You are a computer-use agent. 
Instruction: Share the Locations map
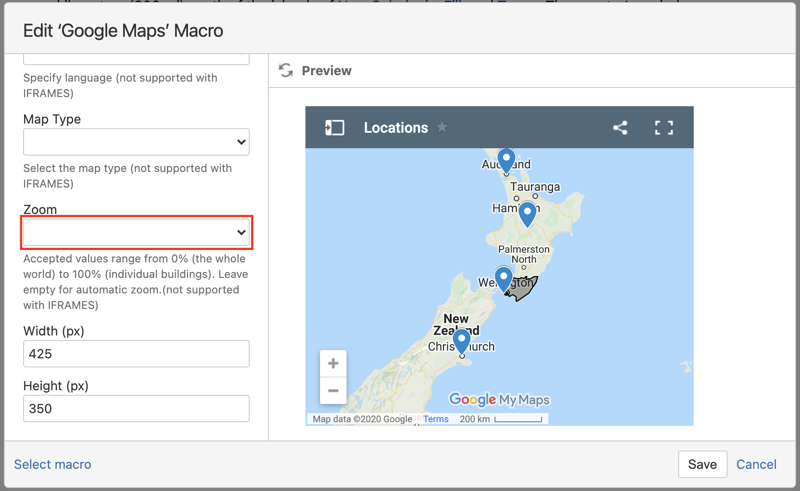[620, 128]
